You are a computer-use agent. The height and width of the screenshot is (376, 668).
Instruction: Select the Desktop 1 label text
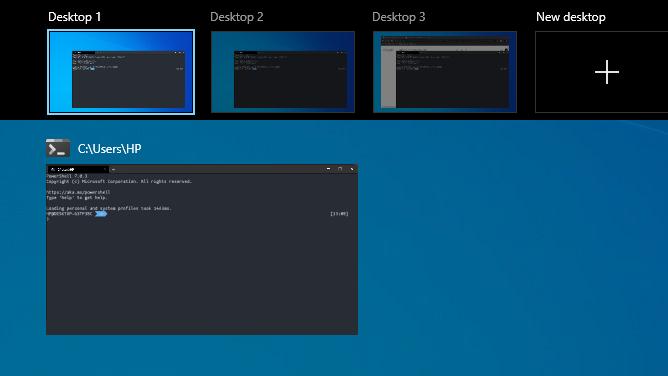pyautogui.click(x=75, y=17)
